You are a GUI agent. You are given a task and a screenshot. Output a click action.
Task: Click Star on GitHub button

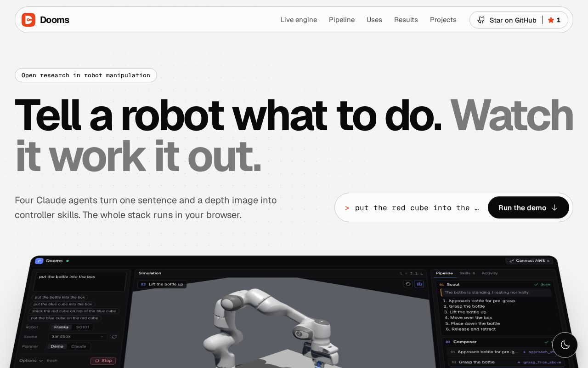click(x=519, y=20)
